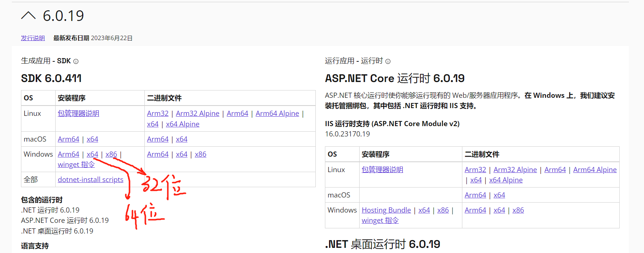Select IIS version 16.0.23170.19 text

click(x=347, y=134)
